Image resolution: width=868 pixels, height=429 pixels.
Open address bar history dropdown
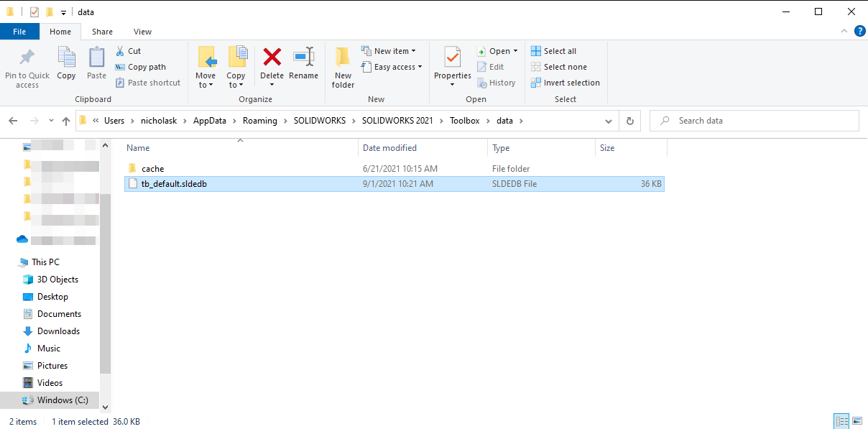point(608,121)
